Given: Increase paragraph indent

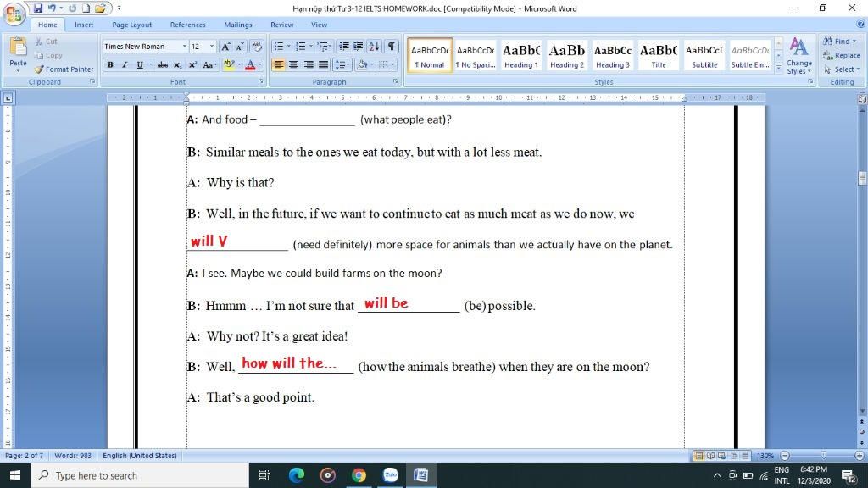Looking at the screenshot, I should (359, 47).
